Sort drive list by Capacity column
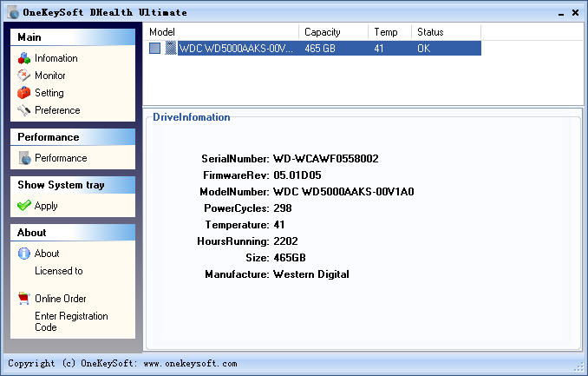 point(334,32)
